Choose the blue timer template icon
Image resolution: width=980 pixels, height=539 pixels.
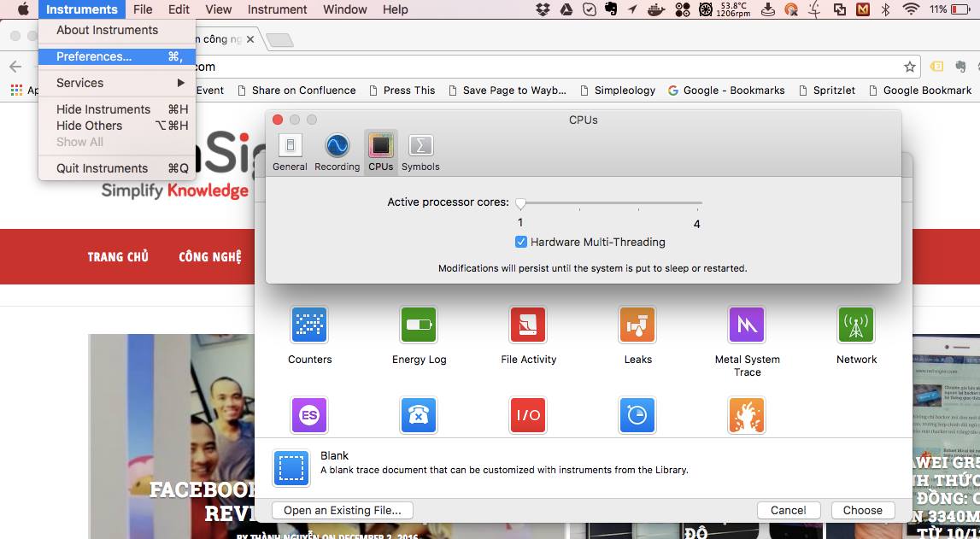tap(637, 415)
